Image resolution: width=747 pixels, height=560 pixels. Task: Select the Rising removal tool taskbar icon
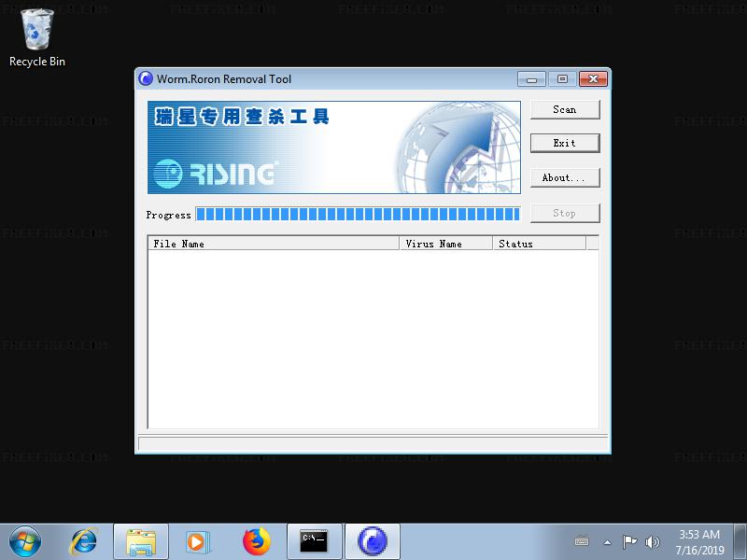pyautogui.click(x=373, y=541)
